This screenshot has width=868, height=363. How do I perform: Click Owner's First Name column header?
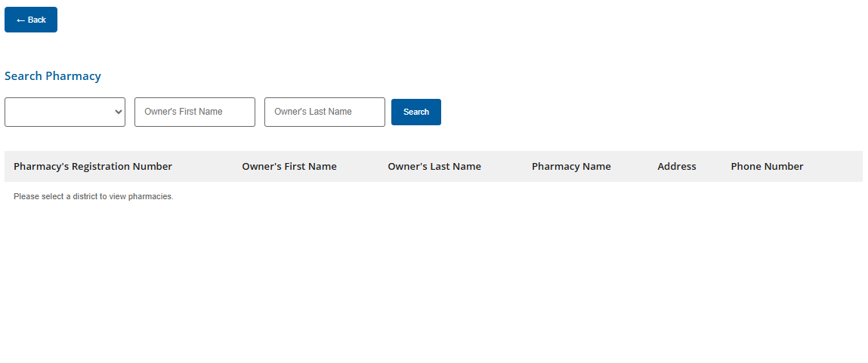pos(289,167)
